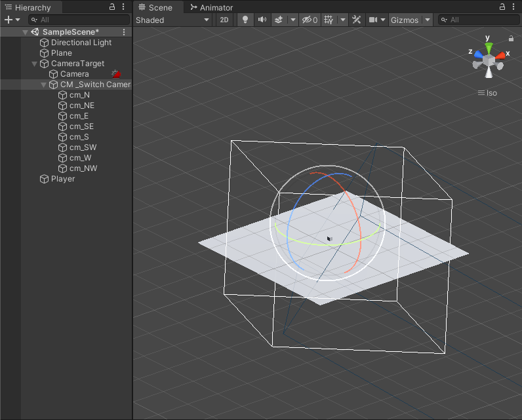Lock the Scene panel
Viewport: 522px width, 420px height.
click(502, 7)
